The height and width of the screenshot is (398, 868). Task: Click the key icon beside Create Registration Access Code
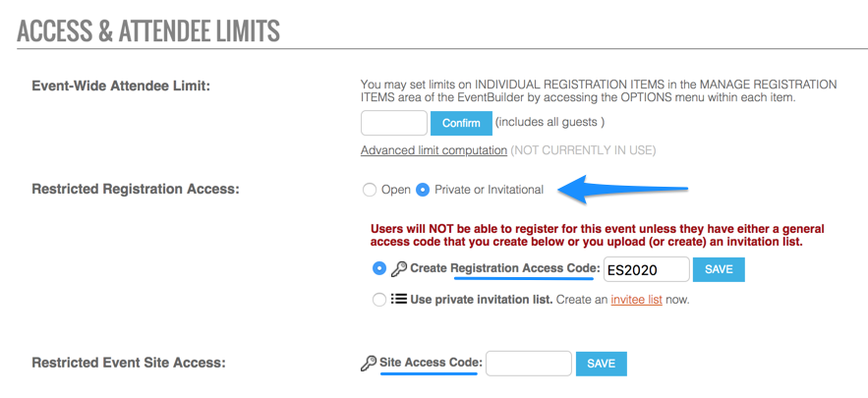(x=398, y=268)
